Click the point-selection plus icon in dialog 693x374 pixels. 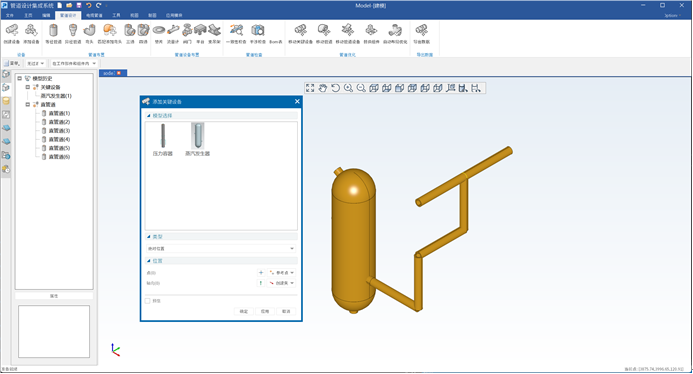pyautogui.click(x=261, y=273)
